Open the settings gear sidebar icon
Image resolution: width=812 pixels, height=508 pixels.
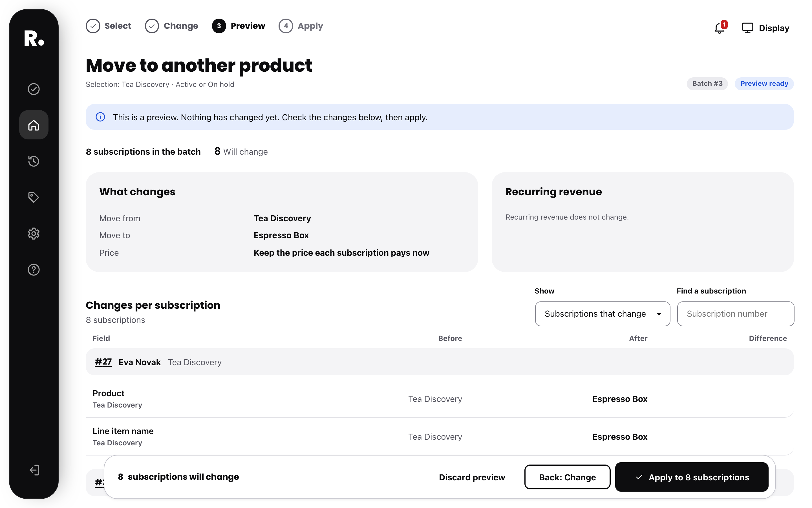pyautogui.click(x=34, y=233)
